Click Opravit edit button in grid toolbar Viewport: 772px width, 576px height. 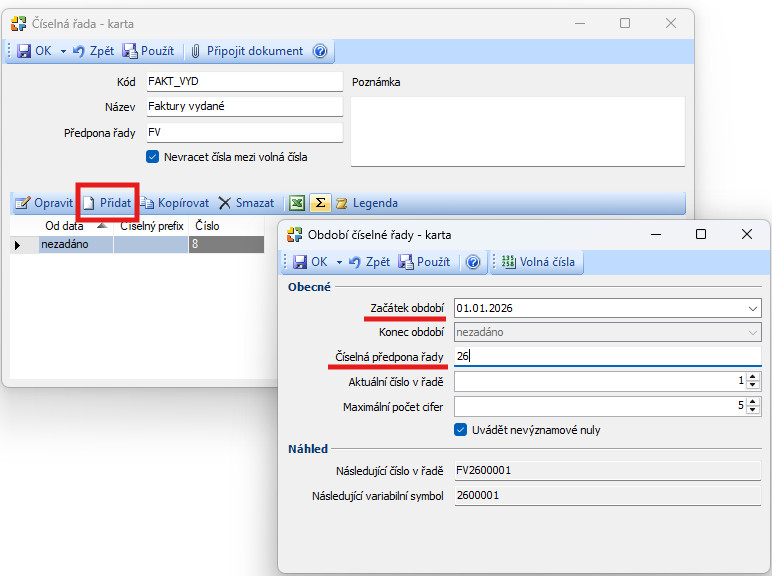(44, 203)
